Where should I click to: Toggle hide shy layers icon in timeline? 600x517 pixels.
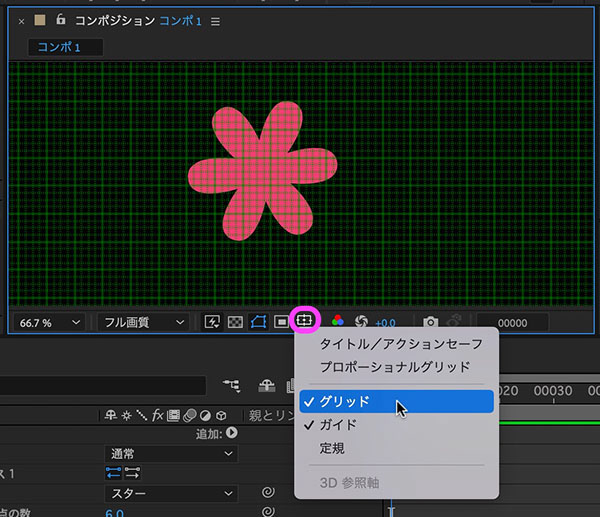(x=267, y=386)
